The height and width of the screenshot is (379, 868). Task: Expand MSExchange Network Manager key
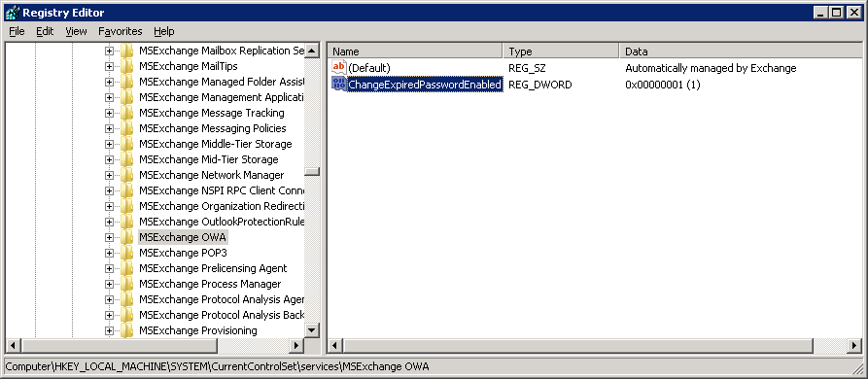[x=109, y=175]
